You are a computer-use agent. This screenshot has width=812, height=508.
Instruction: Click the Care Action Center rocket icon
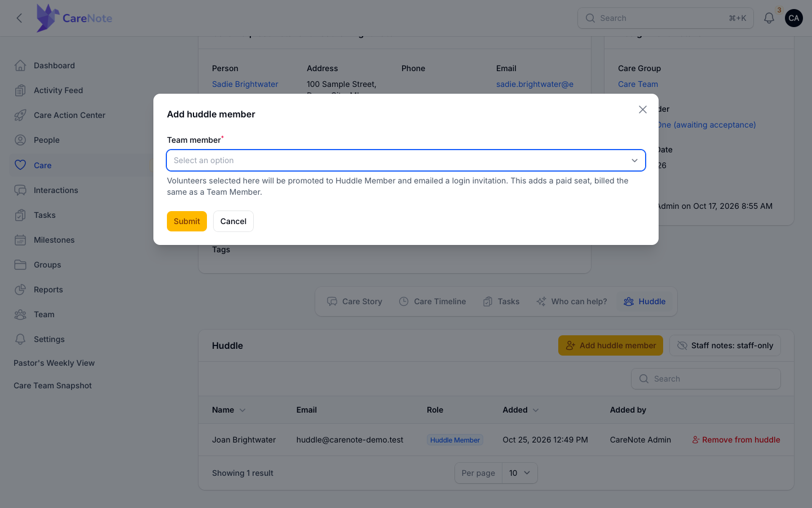coord(20,115)
